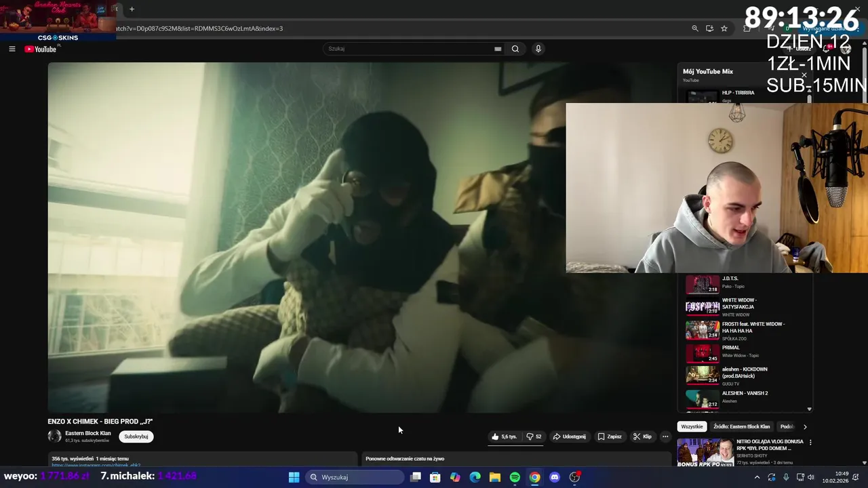Open on-screen keyboard icon in the search box
Viewport: 868px width, 488px height.
(x=498, y=49)
